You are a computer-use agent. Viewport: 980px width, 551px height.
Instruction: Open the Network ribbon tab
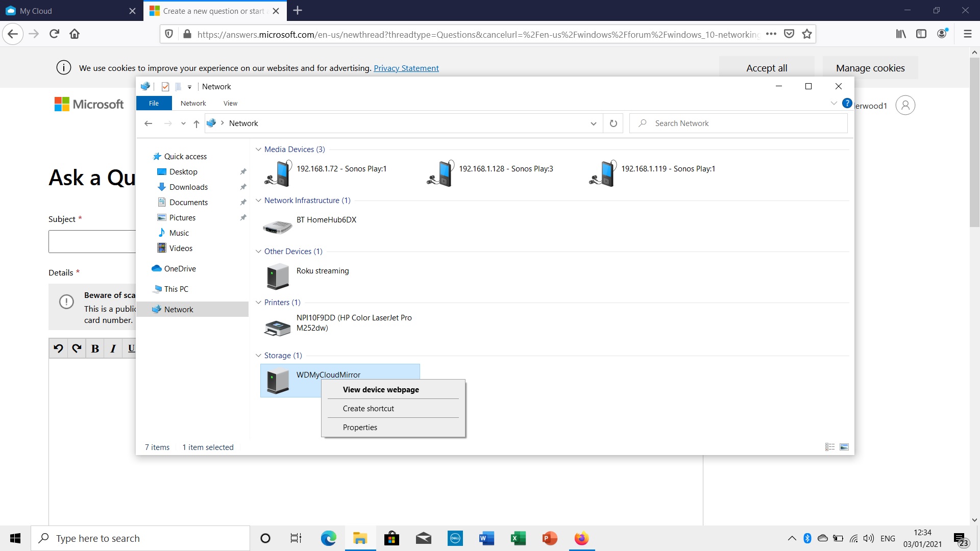click(x=193, y=103)
